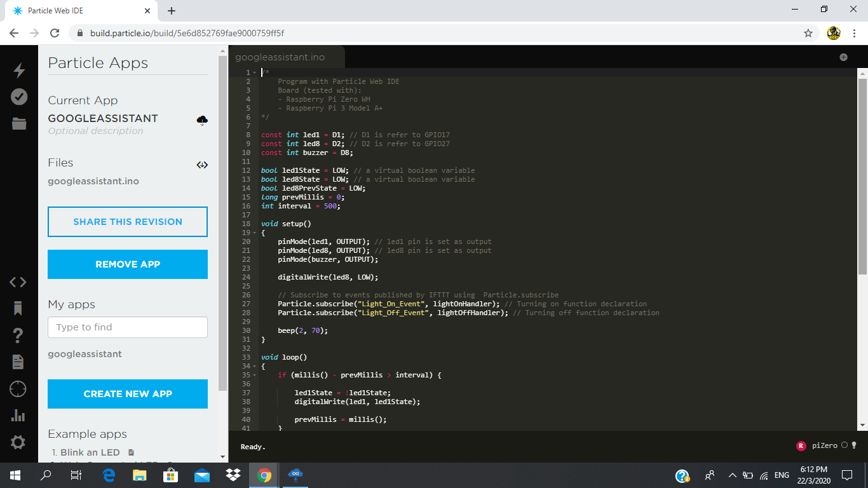Click the sidebar scroll-down arrow
The height and width of the screenshot is (488, 868).
click(x=222, y=457)
